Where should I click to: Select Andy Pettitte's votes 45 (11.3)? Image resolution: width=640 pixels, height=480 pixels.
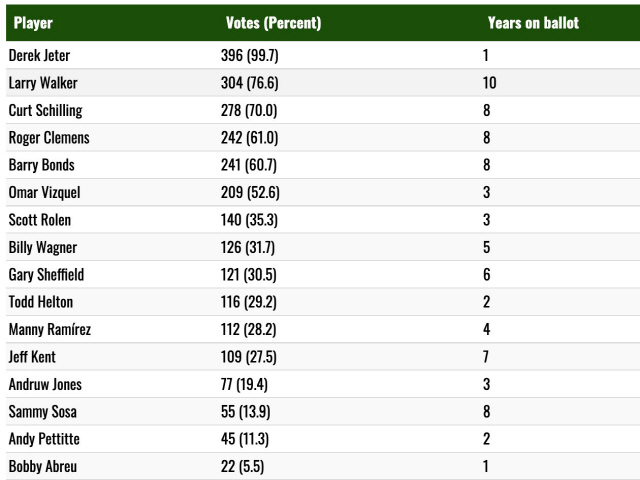pyautogui.click(x=245, y=439)
